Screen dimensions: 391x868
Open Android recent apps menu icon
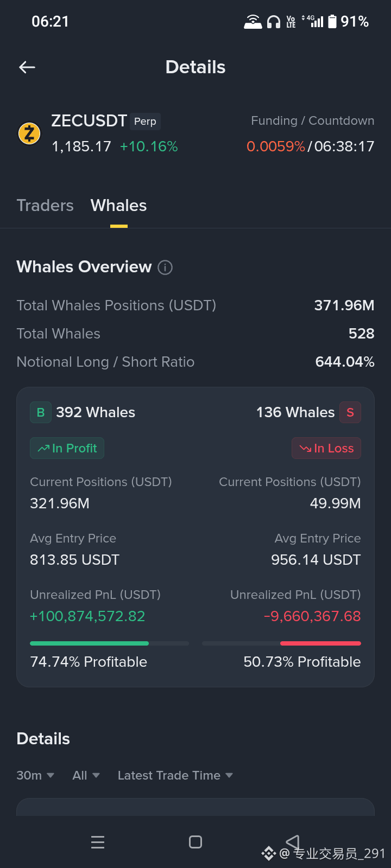pos(98,842)
